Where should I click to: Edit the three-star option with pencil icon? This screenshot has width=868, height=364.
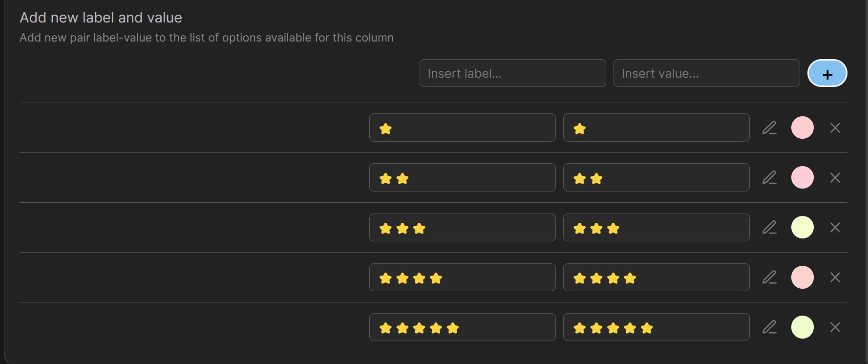769,227
